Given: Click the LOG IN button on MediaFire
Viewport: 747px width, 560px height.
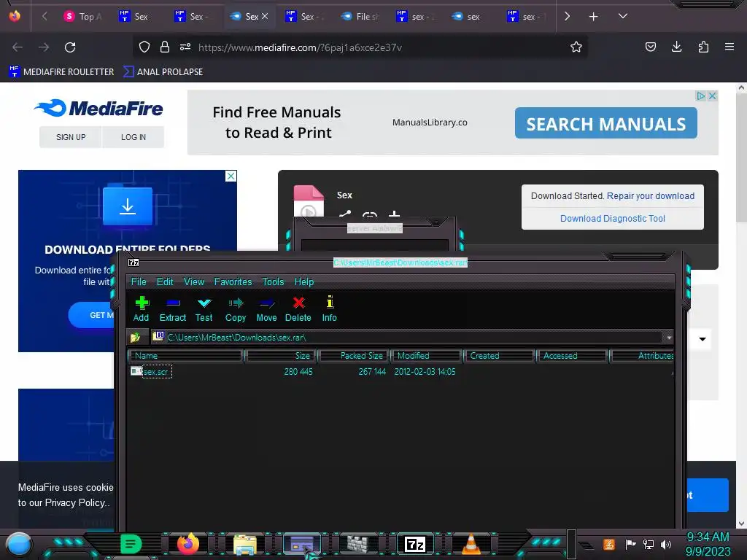Looking at the screenshot, I should (x=133, y=137).
